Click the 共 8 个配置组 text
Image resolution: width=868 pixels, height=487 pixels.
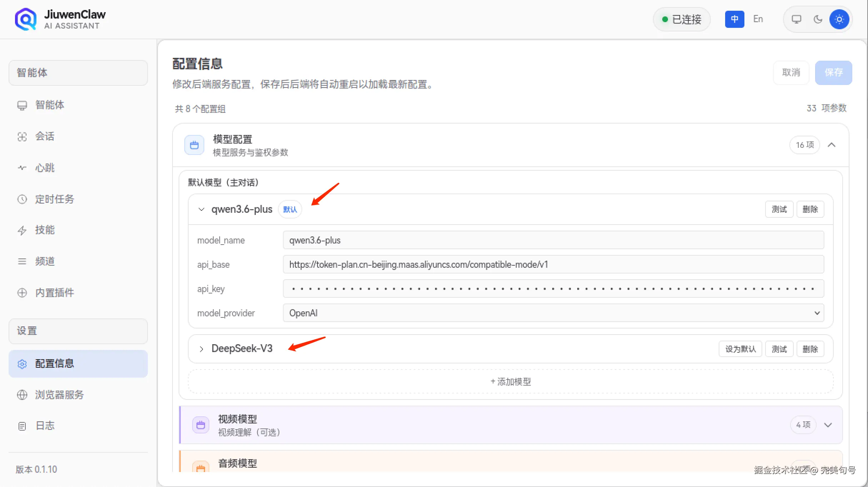tap(200, 109)
